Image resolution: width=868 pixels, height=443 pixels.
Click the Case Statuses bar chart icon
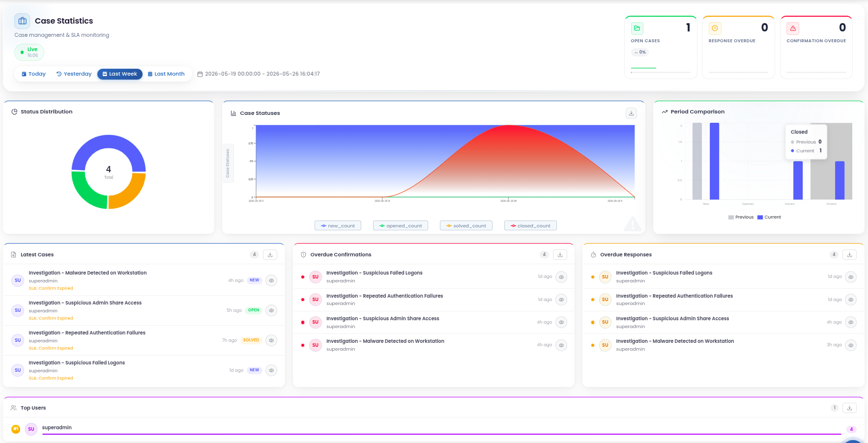233,113
